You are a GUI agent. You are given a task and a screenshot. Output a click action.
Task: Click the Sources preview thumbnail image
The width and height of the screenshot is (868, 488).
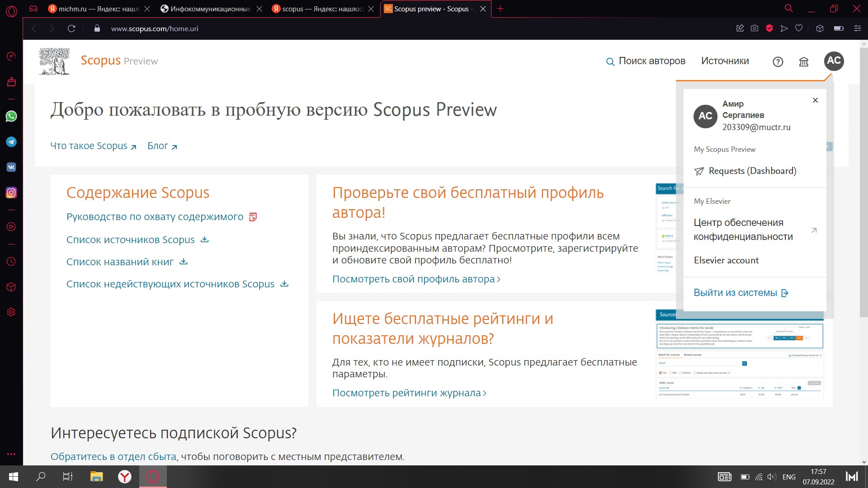tap(740, 354)
